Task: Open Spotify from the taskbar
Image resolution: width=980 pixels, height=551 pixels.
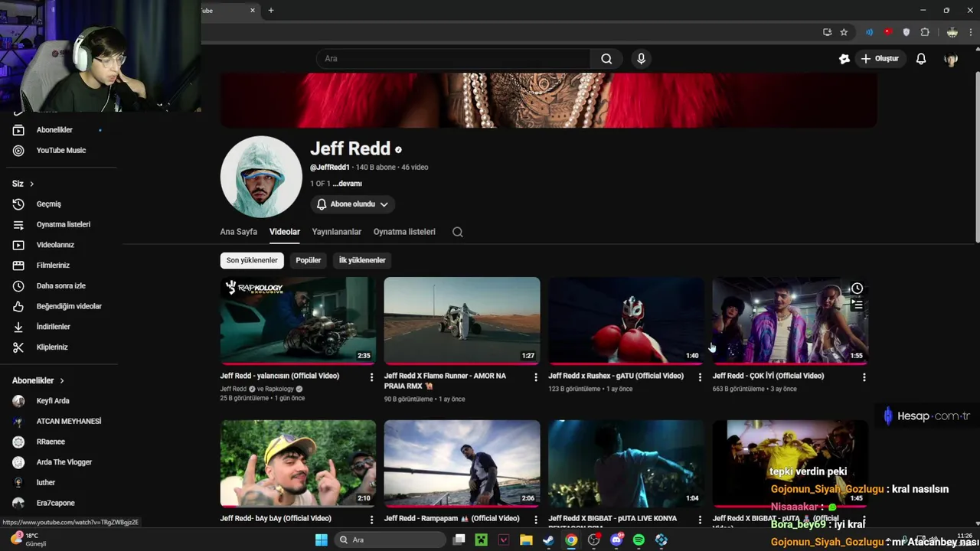Action: (639, 540)
